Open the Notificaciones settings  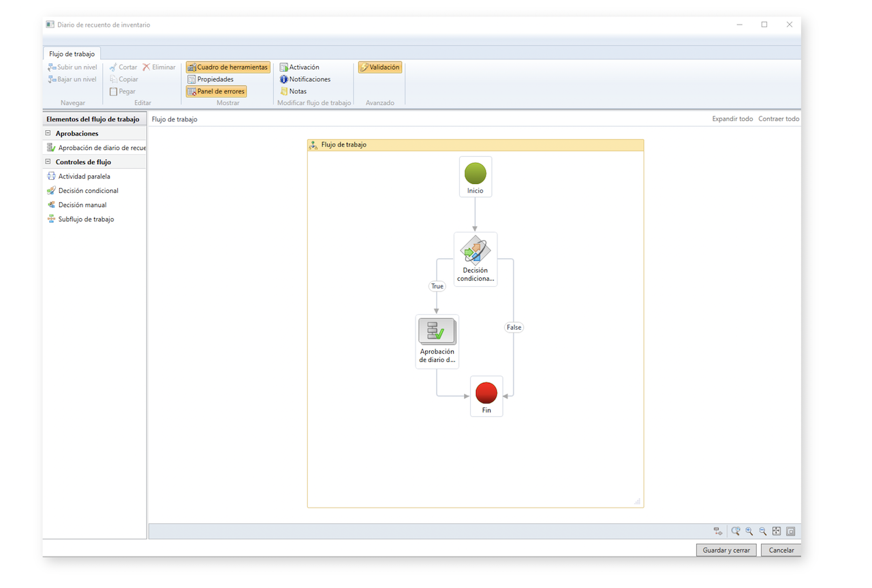(x=305, y=79)
